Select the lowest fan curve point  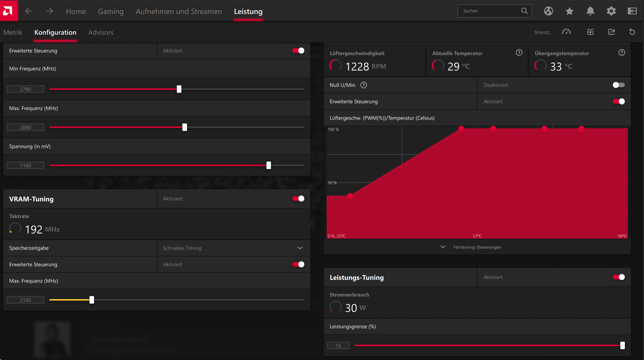pyautogui.click(x=350, y=196)
